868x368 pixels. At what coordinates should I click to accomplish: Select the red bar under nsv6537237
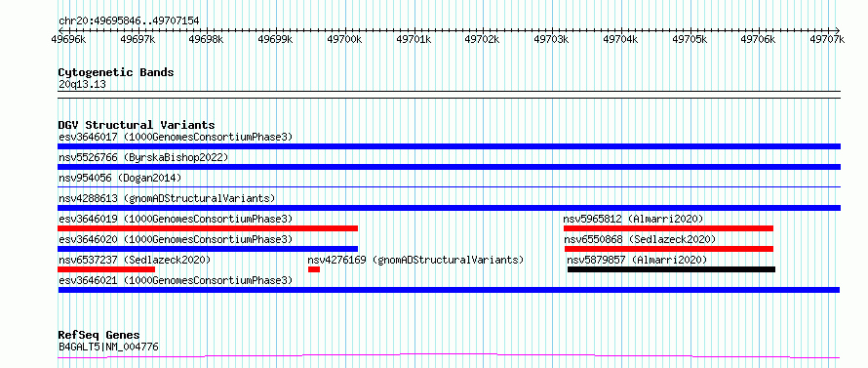coord(106,269)
